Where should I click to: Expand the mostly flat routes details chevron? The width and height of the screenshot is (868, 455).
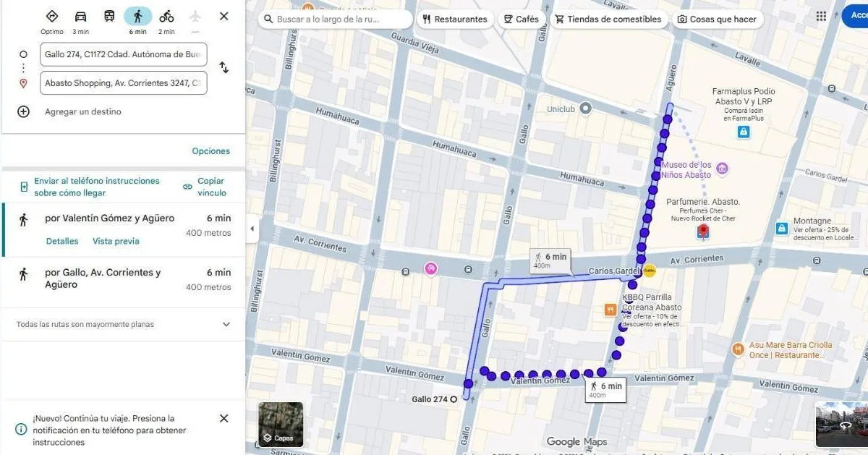(226, 325)
